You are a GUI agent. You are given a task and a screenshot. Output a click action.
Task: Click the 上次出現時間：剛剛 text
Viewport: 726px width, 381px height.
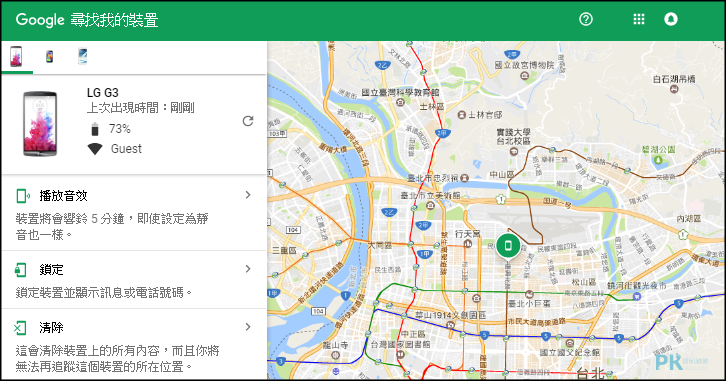[x=141, y=108]
